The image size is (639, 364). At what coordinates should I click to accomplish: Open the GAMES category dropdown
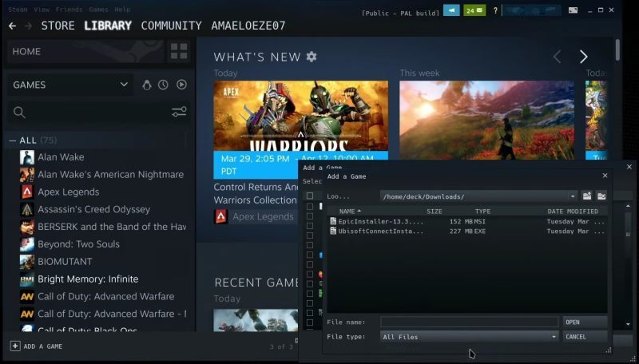[x=69, y=85]
